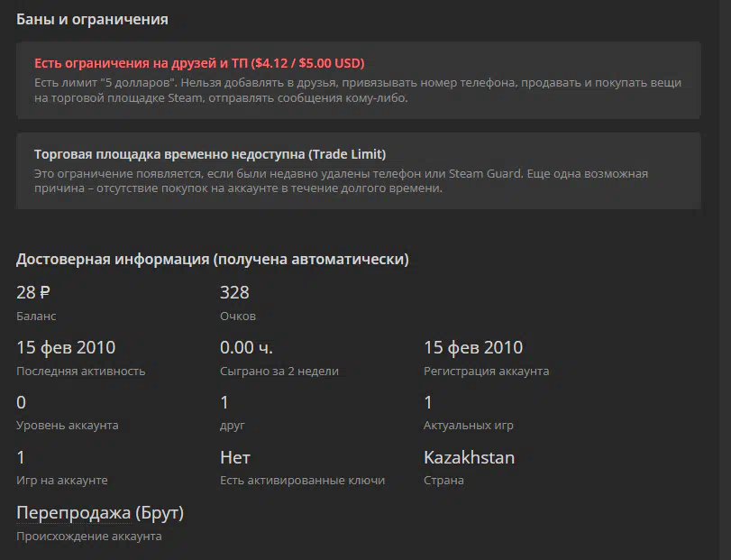Image resolution: width=731 pixels, height=560 pixels.
Task: Click the '5 долларов' limit description text
Action: click(x=358, y=90)
